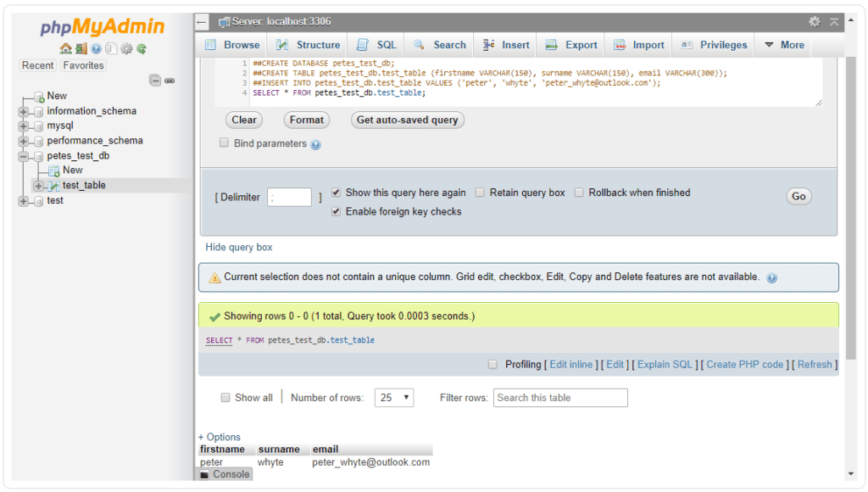
Task: Click help icon next to Bind parameters
Action: 315,144
